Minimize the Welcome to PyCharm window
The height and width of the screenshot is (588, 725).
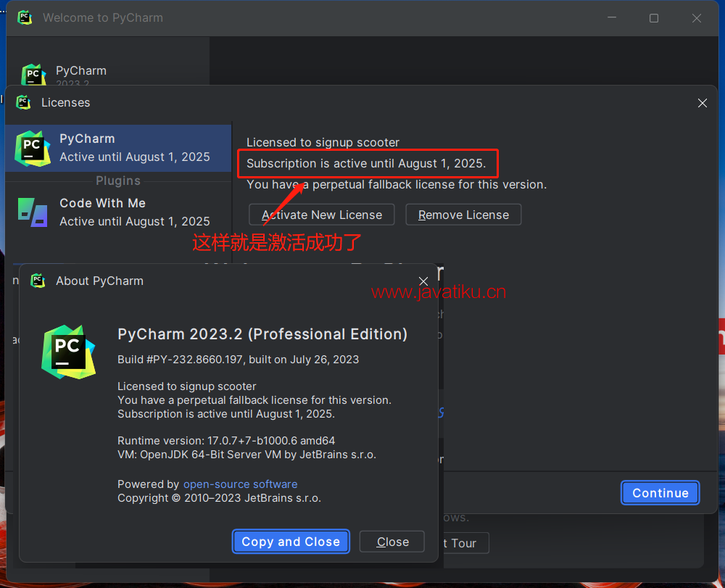(x=612, y=18)
